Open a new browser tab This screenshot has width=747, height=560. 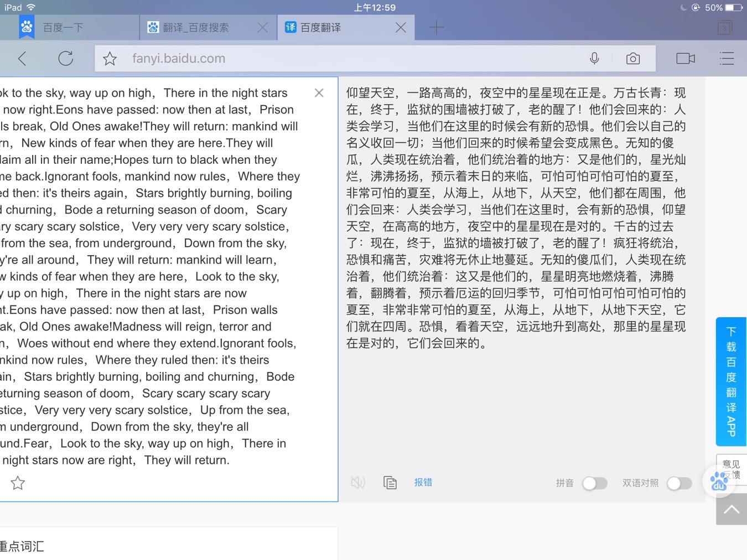(x=437, y=28)
